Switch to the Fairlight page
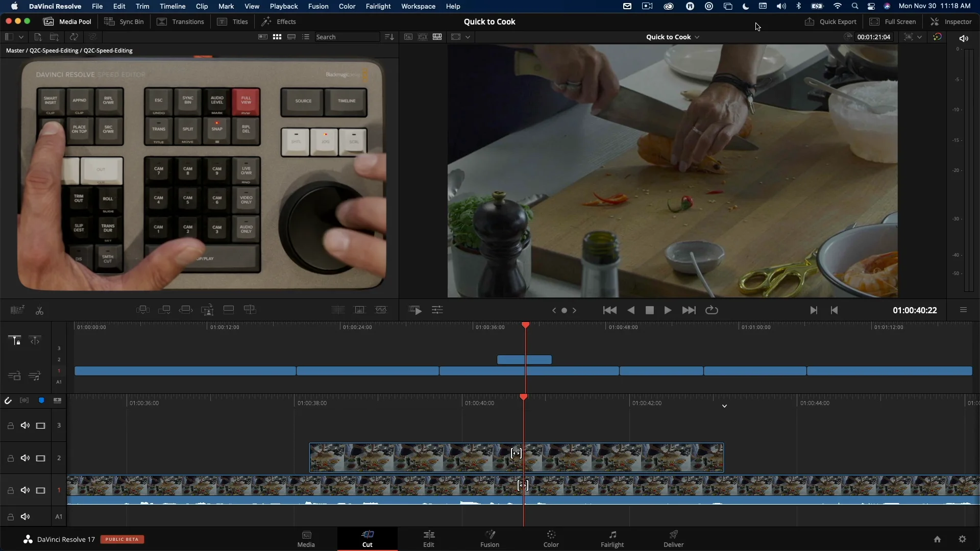Viewport: 980px width, 551px height. (x=612, y=539)
